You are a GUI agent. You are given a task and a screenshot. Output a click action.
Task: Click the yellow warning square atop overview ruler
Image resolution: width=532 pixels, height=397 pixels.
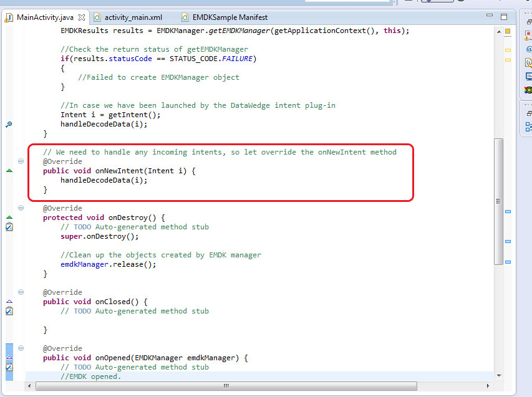pos(508,31)
